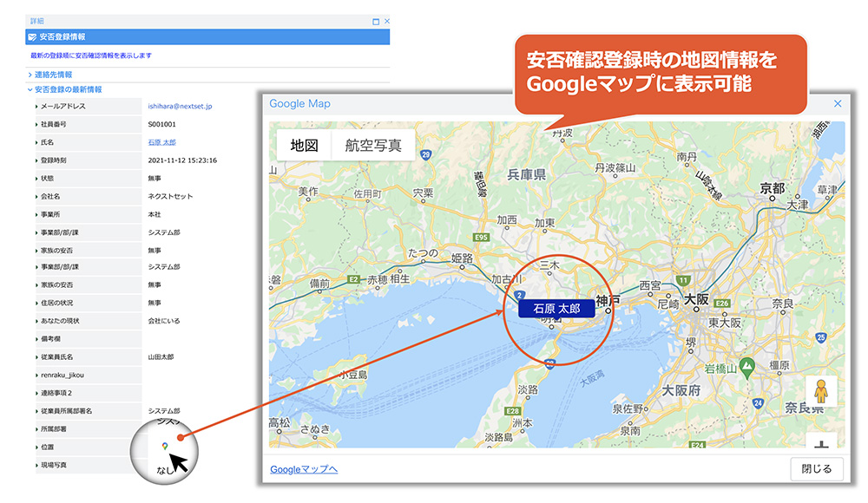Switch map to 地図 view
The image size is (868, 503).
(x=304, y=145)
